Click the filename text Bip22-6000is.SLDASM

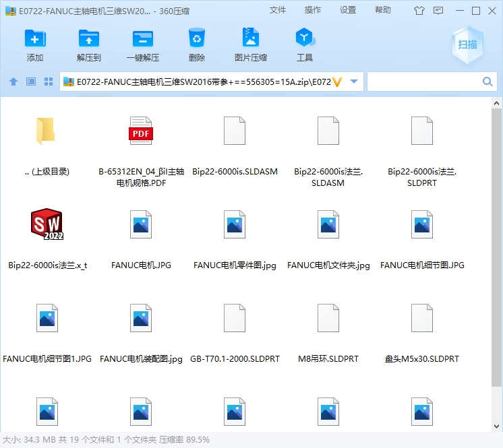(235, 172)
